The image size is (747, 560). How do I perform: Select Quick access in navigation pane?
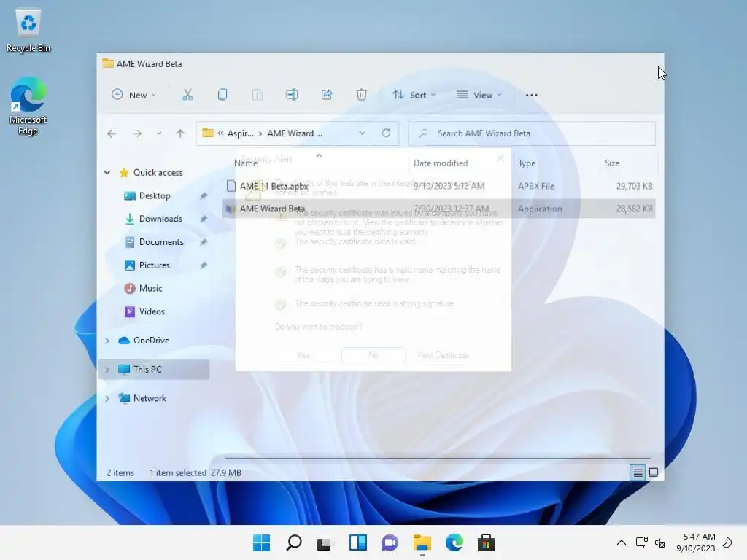pos(158,172)
